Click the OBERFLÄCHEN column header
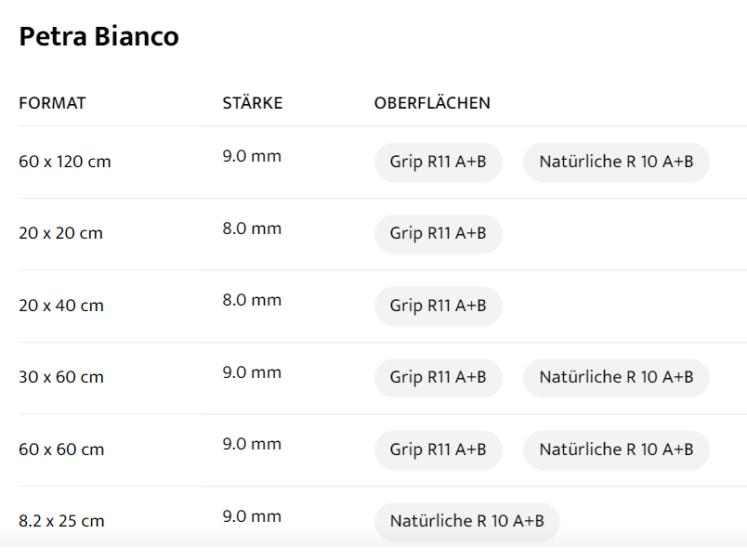Image resolution: width=747 pixels, height=560 pixels. [x=432, y=103]
